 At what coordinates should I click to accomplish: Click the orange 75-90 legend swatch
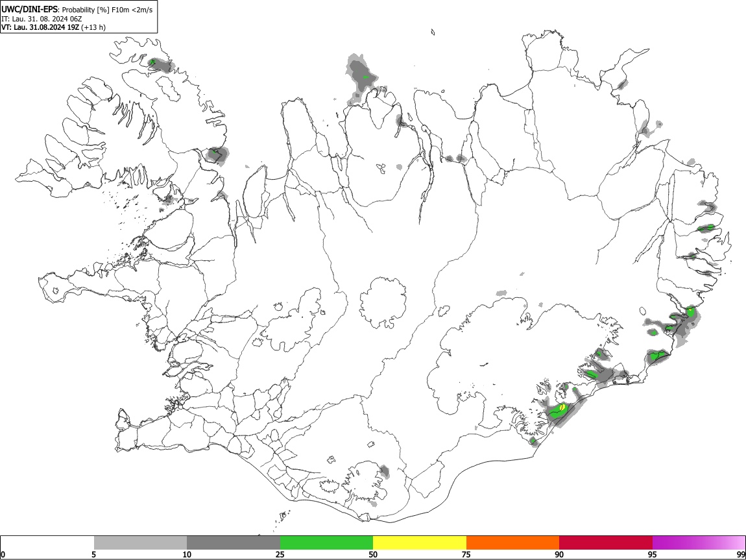coord(512,542)
